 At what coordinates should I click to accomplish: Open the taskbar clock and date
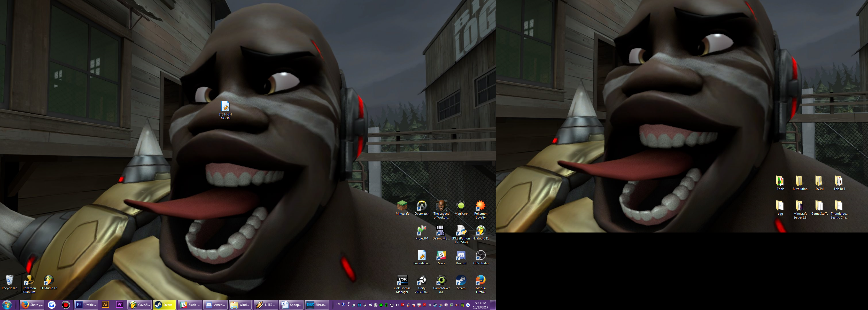(x=481, y=305)
